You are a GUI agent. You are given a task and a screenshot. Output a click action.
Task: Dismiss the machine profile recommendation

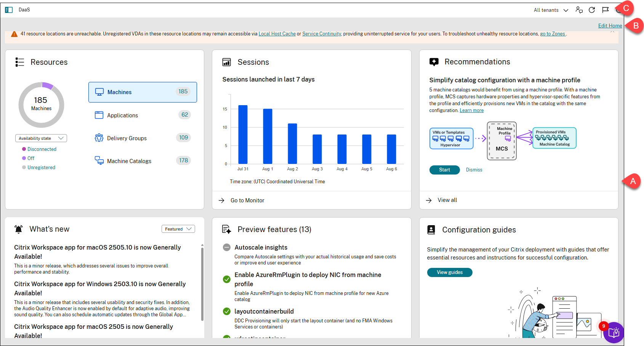474,170
